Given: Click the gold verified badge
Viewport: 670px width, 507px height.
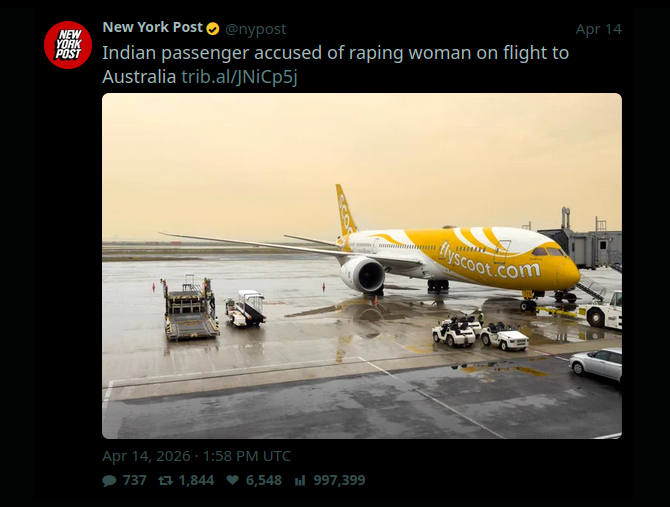Looking at the screenshot, I should coord(213,29).
